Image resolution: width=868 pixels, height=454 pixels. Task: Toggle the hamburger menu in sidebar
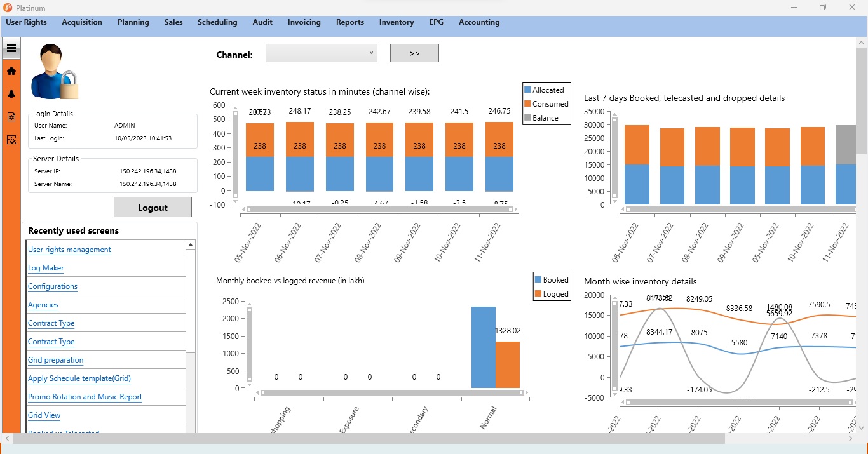tap(11, 48)
